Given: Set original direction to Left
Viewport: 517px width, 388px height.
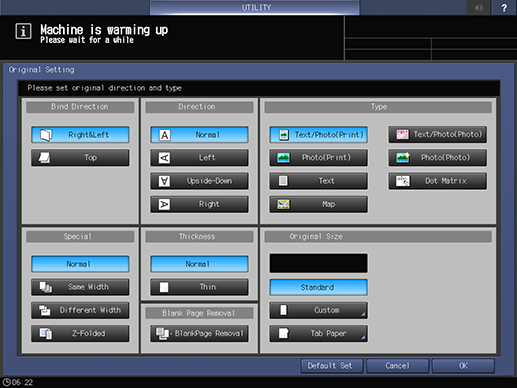Looking at the screenshot, I should click(199, 158).
